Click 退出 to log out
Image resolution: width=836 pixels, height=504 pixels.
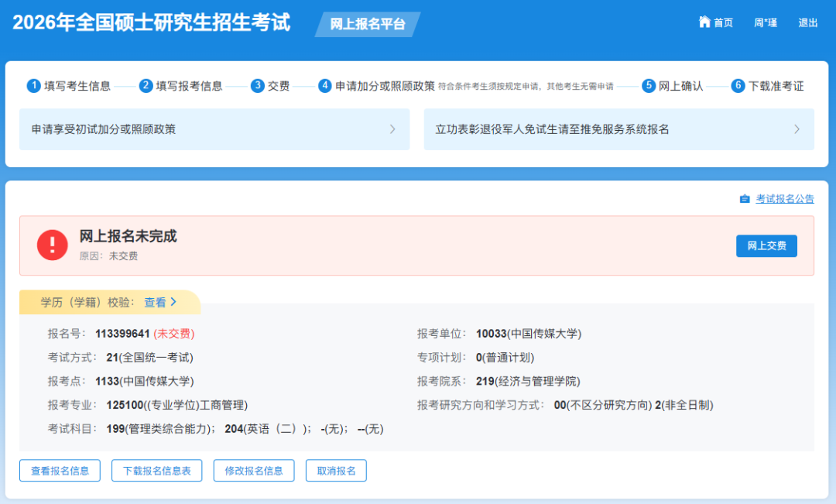(x=808, y=22)
